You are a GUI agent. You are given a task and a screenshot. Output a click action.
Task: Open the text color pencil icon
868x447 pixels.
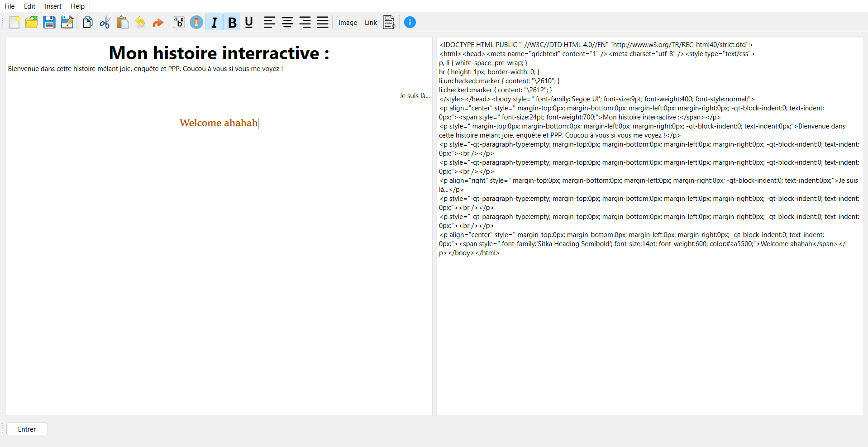196,22
